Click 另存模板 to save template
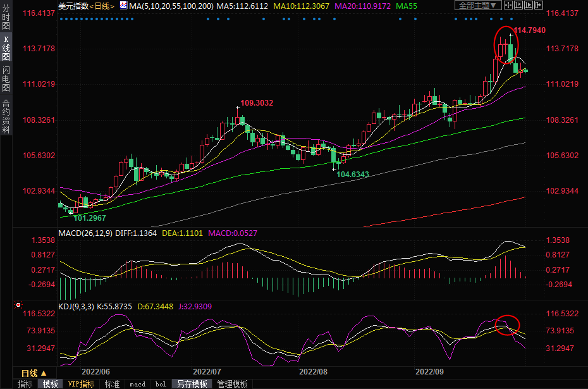Screen dimensions: 588x389 pyautogui.click(x=192, y=384)
